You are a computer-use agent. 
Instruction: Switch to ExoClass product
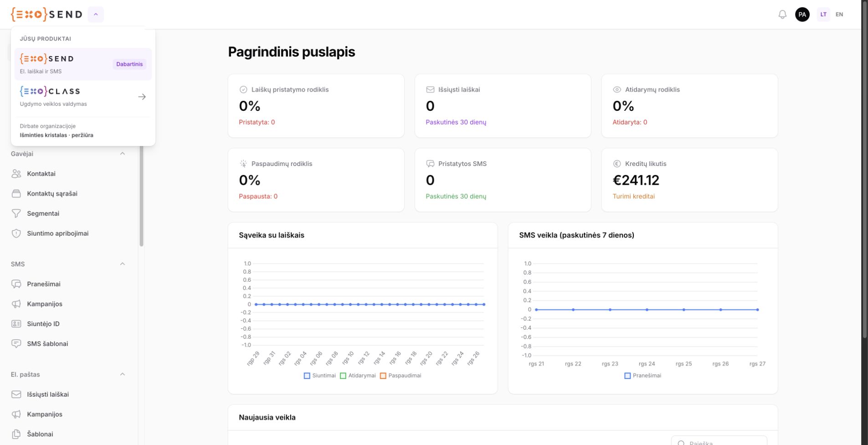(83, 97)
